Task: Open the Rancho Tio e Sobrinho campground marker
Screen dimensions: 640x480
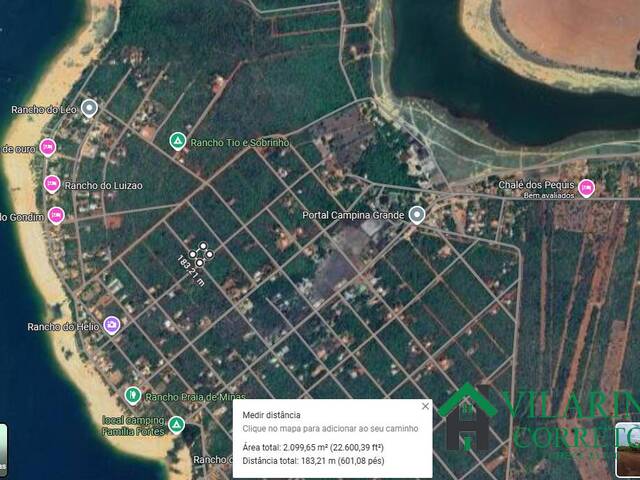Action: [178, 142]
